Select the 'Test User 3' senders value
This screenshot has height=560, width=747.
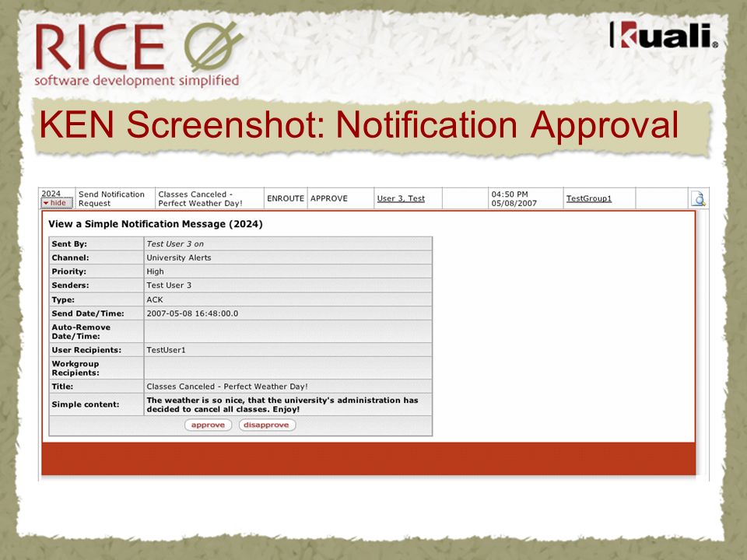click(x=169, y=285)
